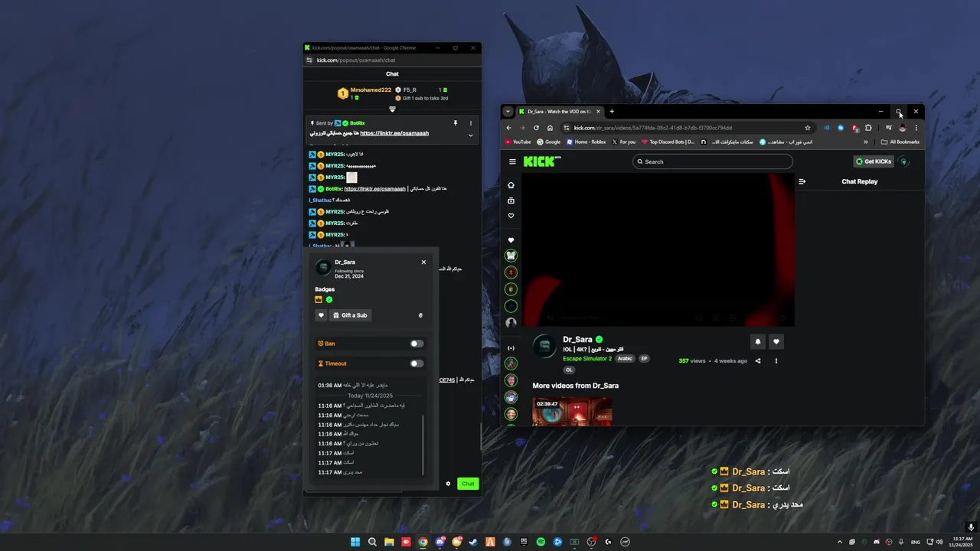Open three-dot options beside the share icon
This screenshot has width=980, height=551.
click(x=776, y=360)
